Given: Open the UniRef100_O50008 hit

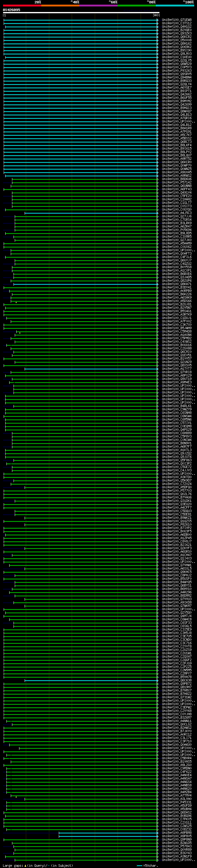Looking at the screenshot, I should coord(177,40).
